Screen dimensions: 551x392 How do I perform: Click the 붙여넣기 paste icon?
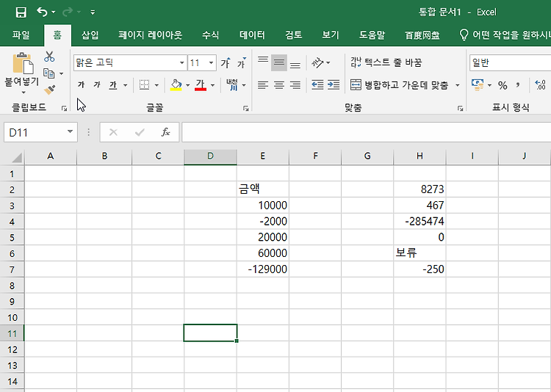23,64
